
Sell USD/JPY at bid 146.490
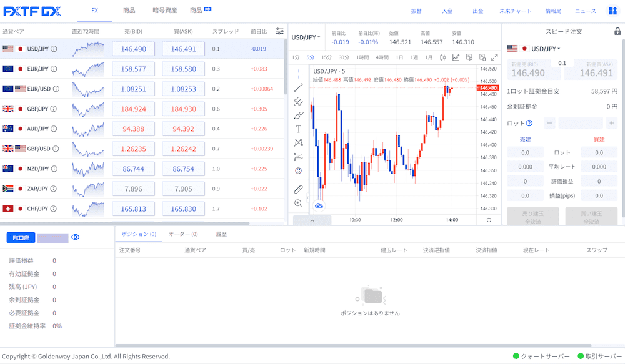[134, 49]
